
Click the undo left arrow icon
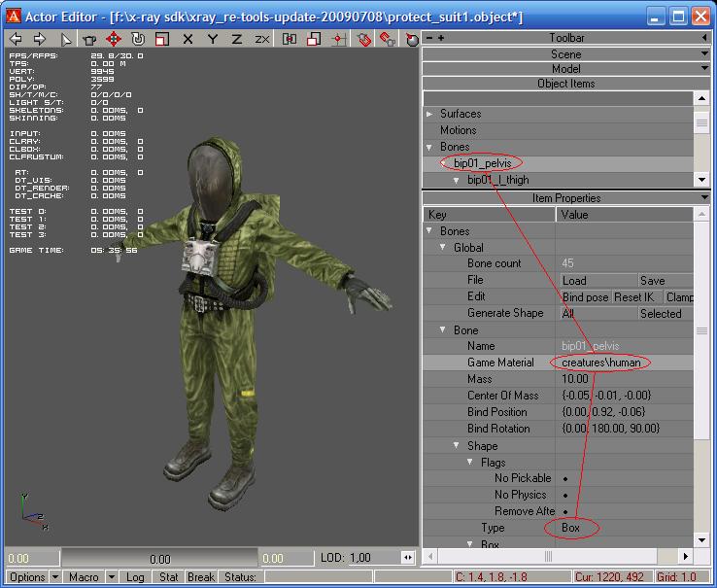pos(16,39)
